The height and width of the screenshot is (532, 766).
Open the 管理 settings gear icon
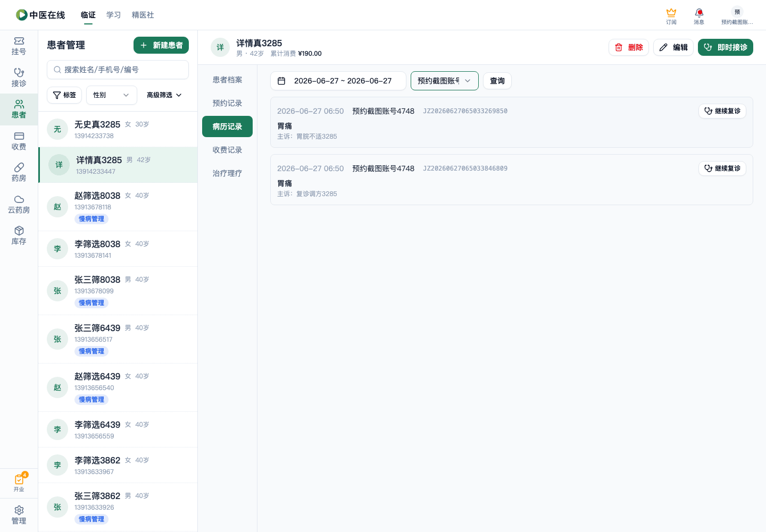pos(19,515)
